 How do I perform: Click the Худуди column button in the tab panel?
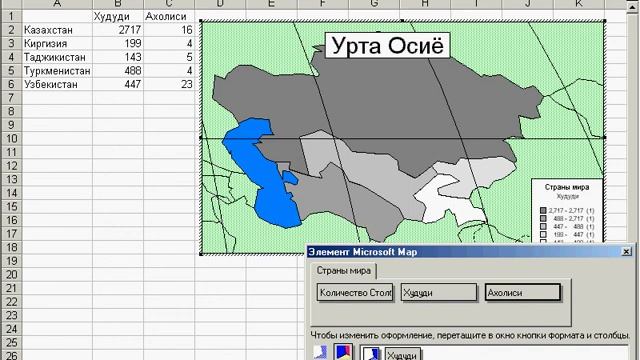[x=439, y=293]
